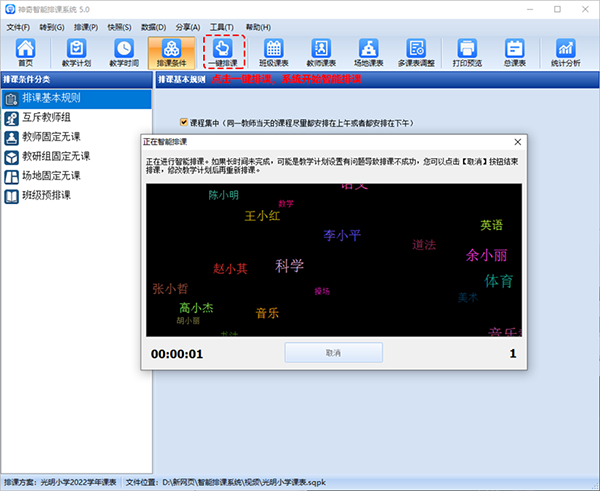Click the 一键排课 toolbar icon
Image resolution: width=600 pixels, height=491 pixels.
[223, 52]
